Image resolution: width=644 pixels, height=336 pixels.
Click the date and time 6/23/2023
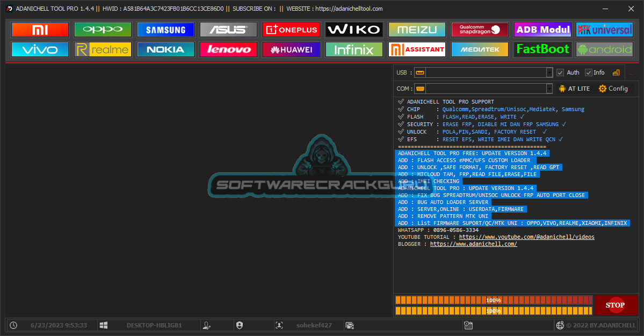(59, 325)
